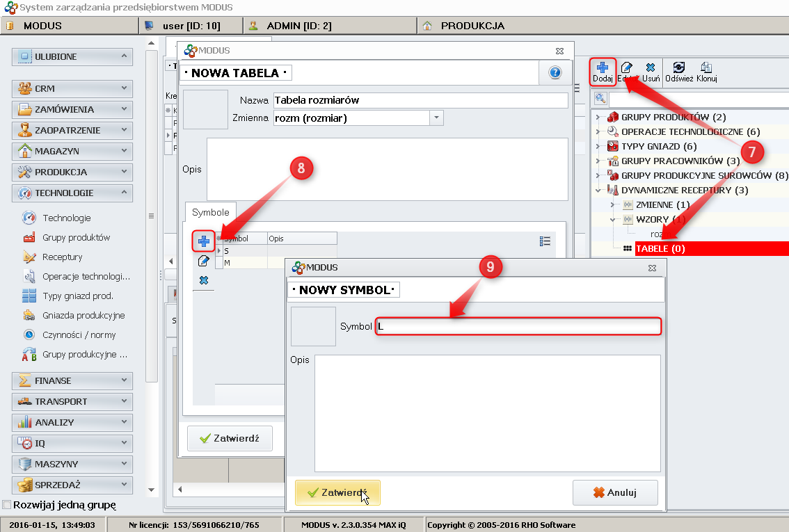This screenshot has width=789, height=532.
Task: Collapse WZORY tree node
Action: click(612, 220)
